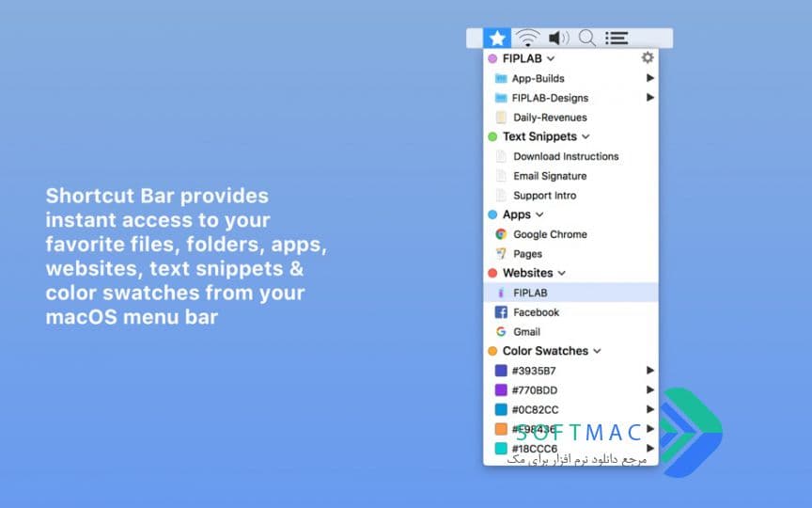Click the Color Swatches header label
This screenshot has width=812, height=508.
click(545, 351)
